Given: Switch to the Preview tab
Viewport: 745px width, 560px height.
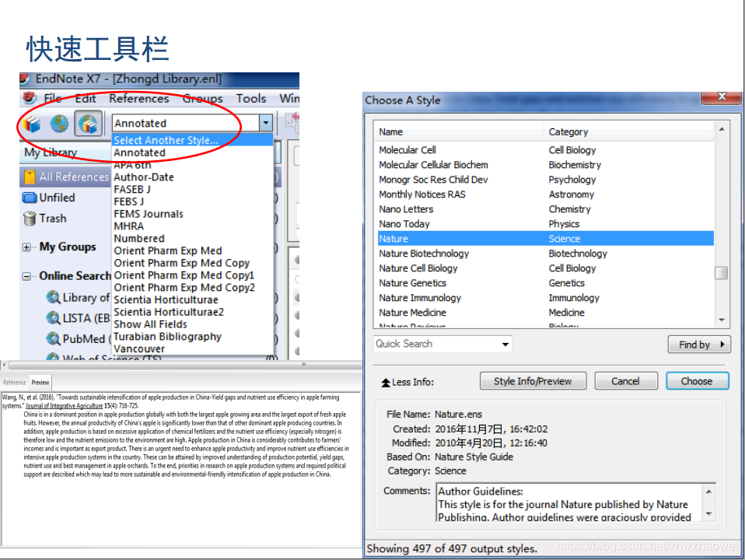Looking at the screenshot, I should pyautogui.click(x=40, y=382).
